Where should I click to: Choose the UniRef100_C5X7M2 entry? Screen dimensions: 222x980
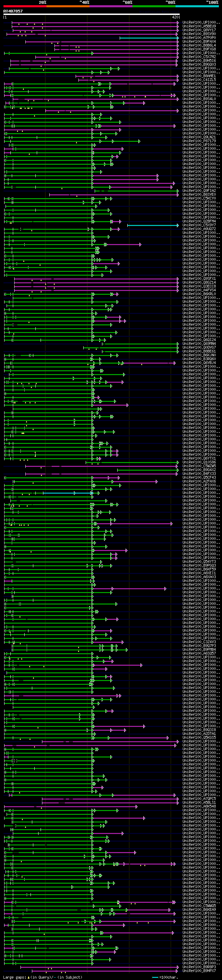click(x=199, y=57)
